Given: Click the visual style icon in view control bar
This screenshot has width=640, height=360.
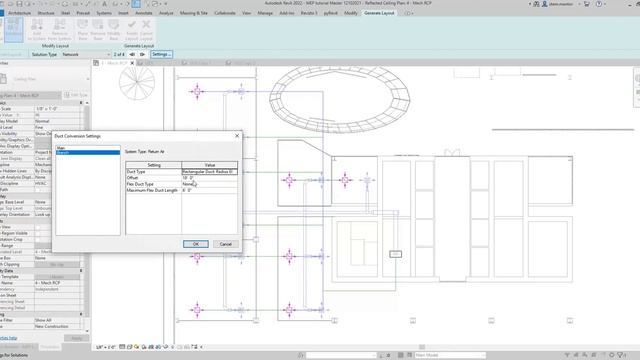Looking at the screenshot, I should (129, 347).
